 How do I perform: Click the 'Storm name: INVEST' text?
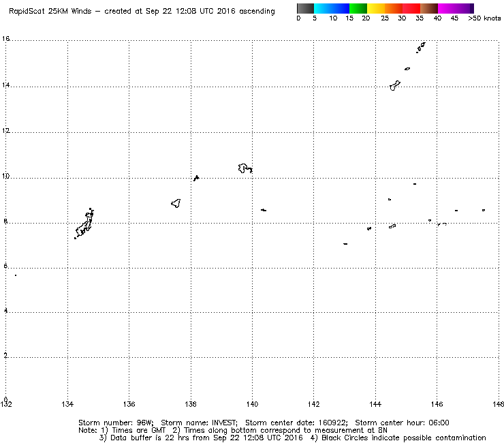point(199,423)
